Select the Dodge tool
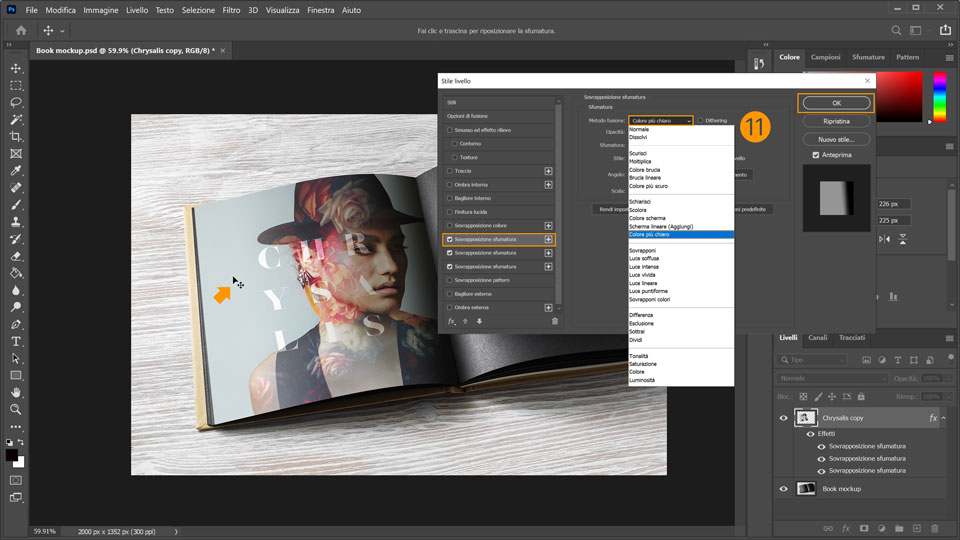The height and width of the screenshot is (540, 960). point(16,307)
